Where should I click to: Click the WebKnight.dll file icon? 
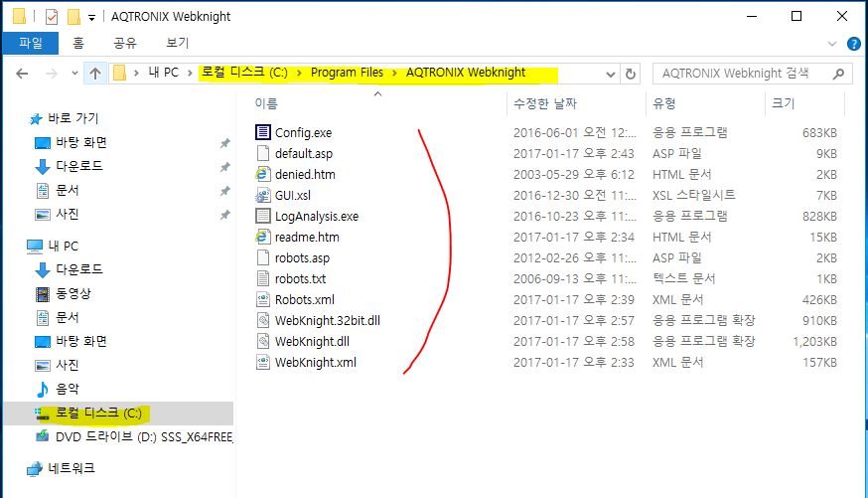pyautogui.click(x=263, y=341)
